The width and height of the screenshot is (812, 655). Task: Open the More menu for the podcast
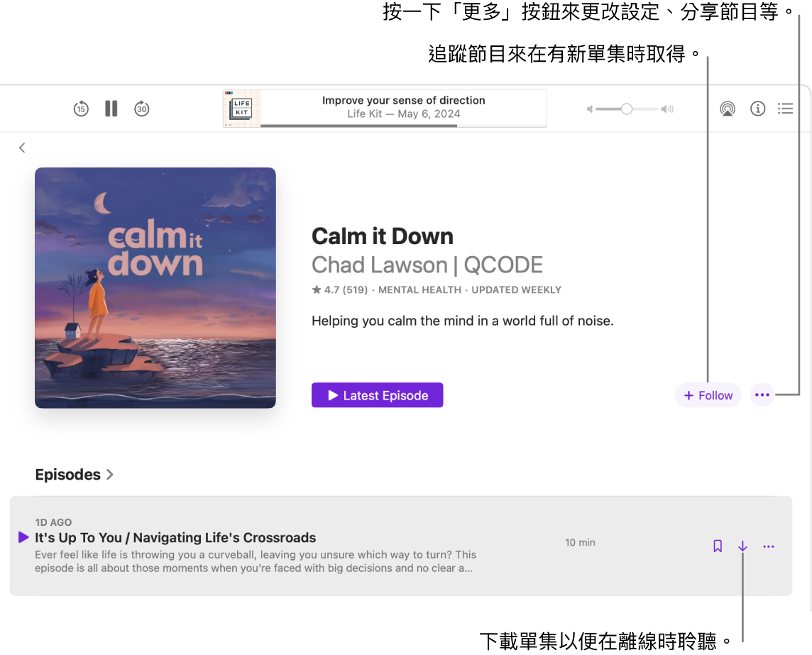tap(762, 395)
